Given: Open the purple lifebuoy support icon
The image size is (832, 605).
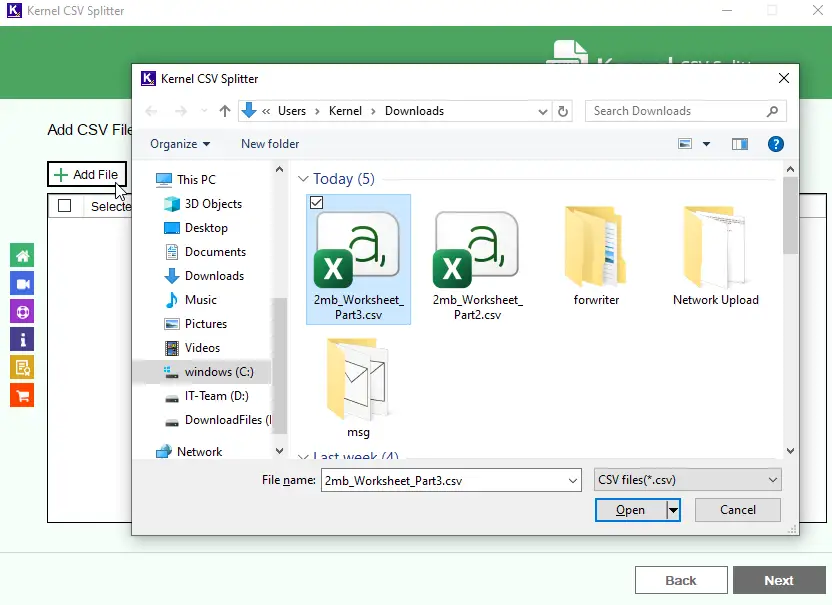Looking at the screenshot, I should [22, 312].
